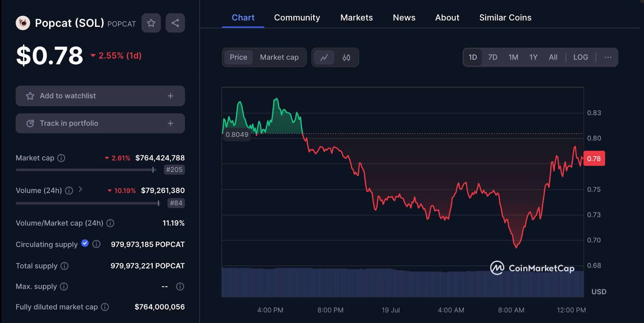Click the Popcat coin logo icon
The image size is (644, 323).
click(23, 23)
